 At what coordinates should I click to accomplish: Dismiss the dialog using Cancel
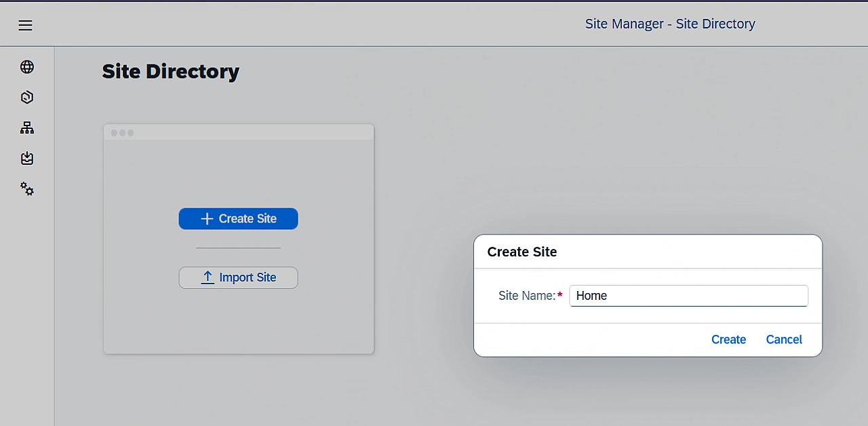pyautogui.click(x=783, y=339)
